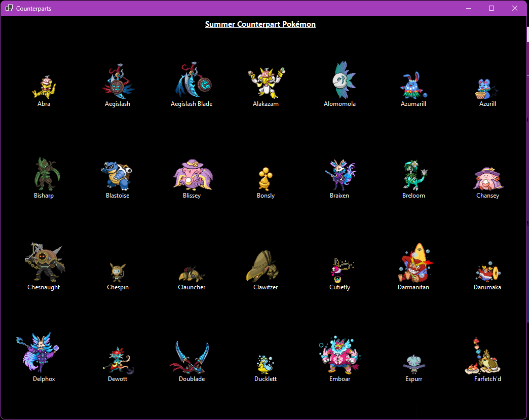Choose the Braixen sprite

[341, 175]
